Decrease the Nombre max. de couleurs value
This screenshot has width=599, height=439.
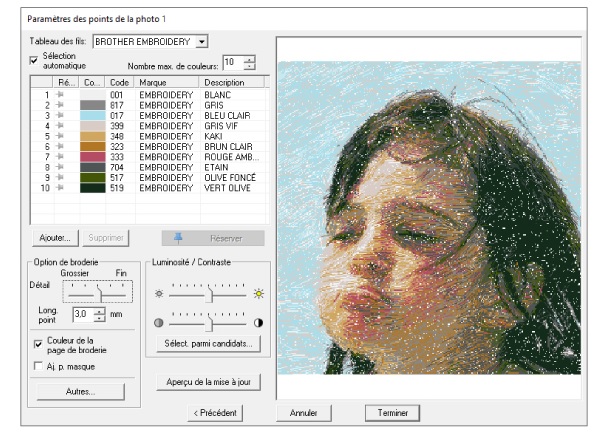250,66
